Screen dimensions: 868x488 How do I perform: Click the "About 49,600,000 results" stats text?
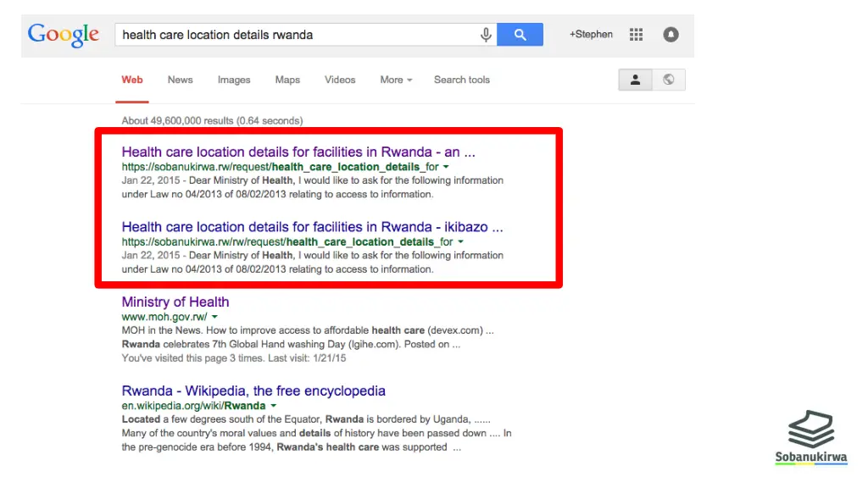[212, 120]
